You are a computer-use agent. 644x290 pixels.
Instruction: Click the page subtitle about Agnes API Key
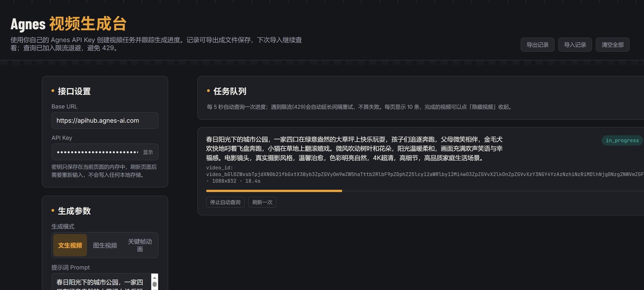click(156, 44)
